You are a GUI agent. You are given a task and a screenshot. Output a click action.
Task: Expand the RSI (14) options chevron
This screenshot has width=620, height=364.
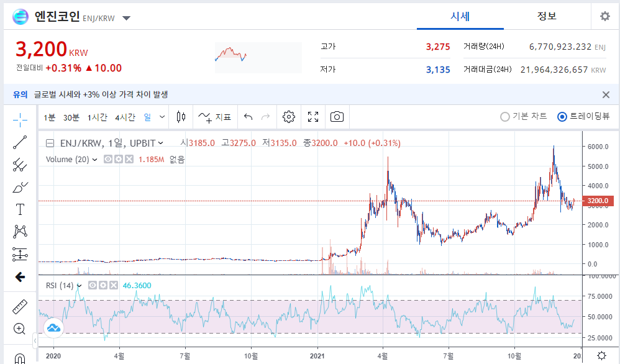[x=79, y=286]
